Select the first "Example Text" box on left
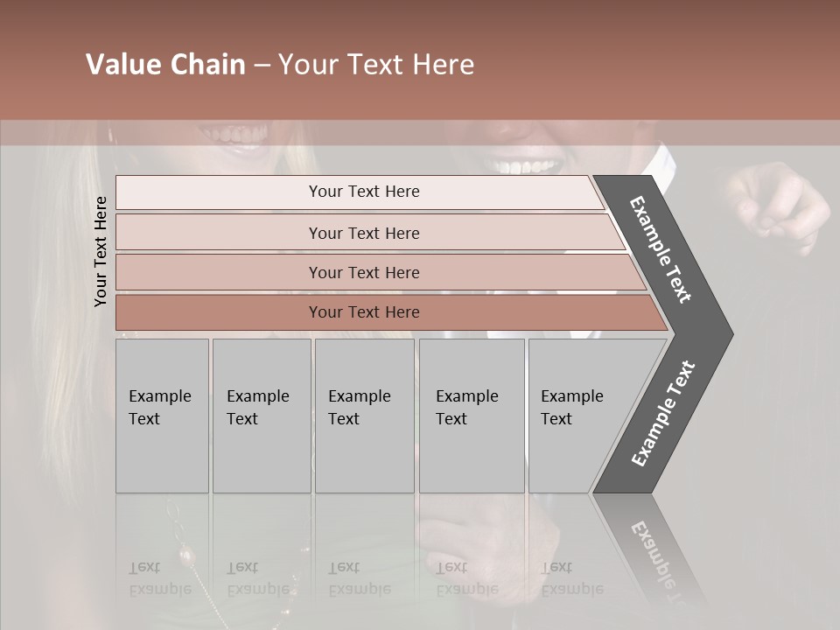The height and width of the screenshot is (630, 840). point(162,416)
